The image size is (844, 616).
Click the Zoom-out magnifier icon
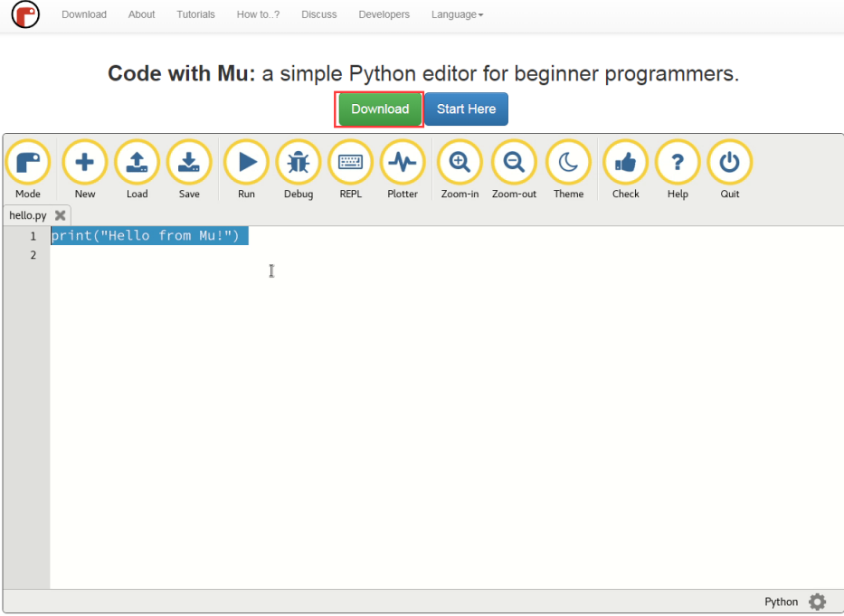514,162
